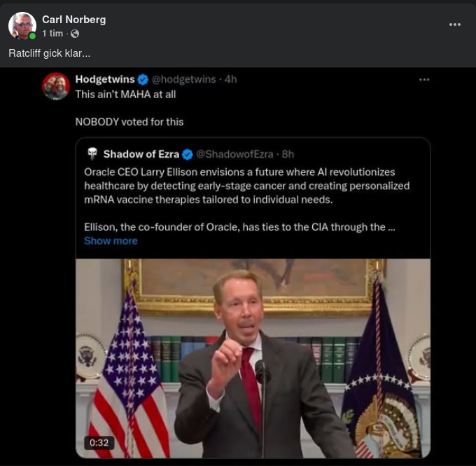Screen dimensions: 476x466
Task: Expand the quoted tweet with Show more
Action: (111, 240)
